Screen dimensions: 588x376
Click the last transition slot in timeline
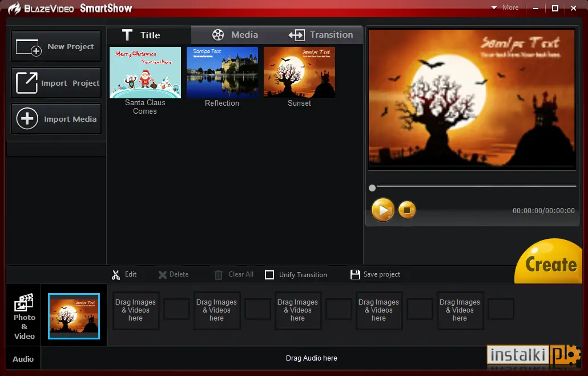click(501, 309)
